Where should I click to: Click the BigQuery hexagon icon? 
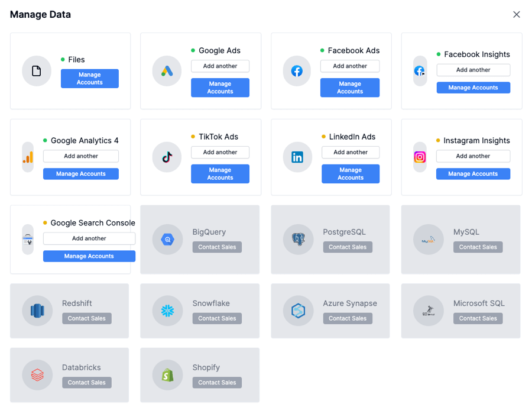point(167,240)
